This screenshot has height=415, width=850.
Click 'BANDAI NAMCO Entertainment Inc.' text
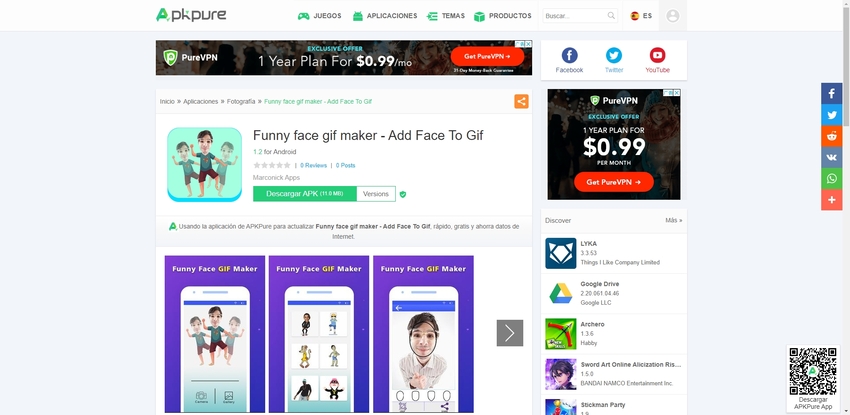coord(627,383)
